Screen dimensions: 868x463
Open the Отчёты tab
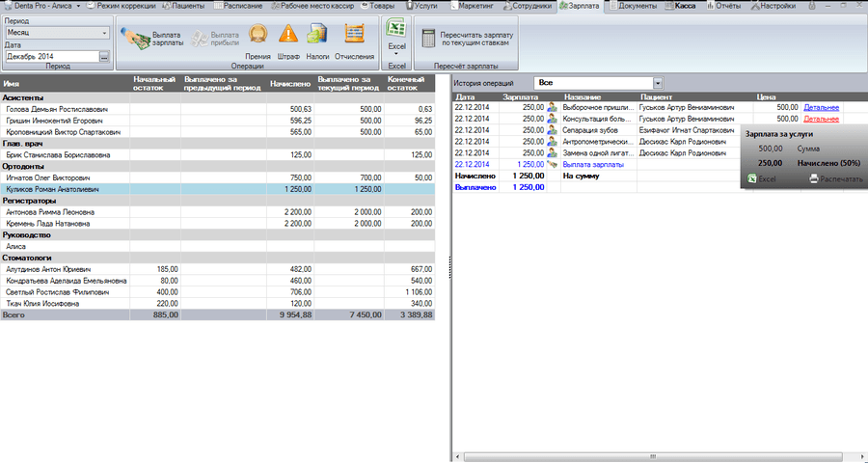725,6
